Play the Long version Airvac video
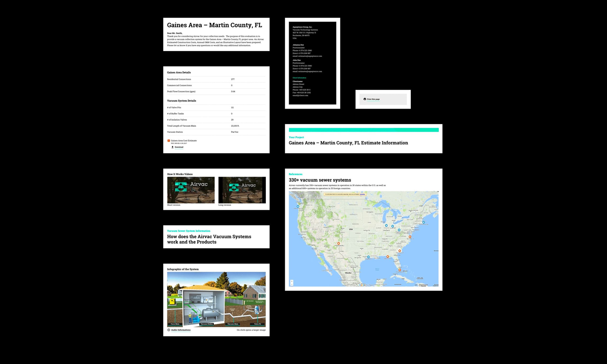The height and width of the screenshot is (364, 607). 242,190
